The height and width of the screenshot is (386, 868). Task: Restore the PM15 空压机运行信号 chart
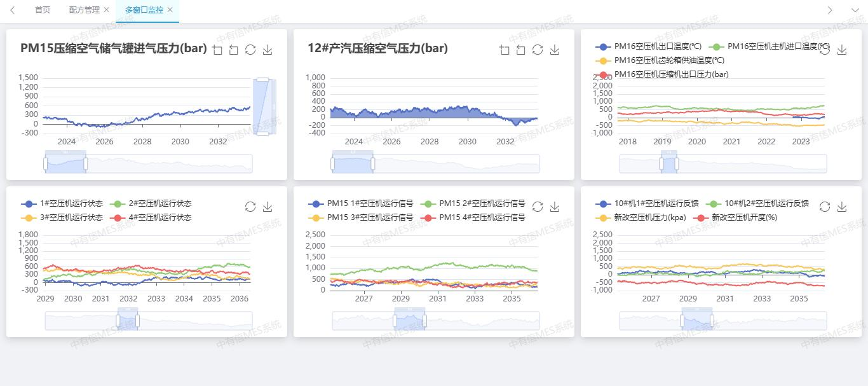pyautogui.click(x=538, y=207)
